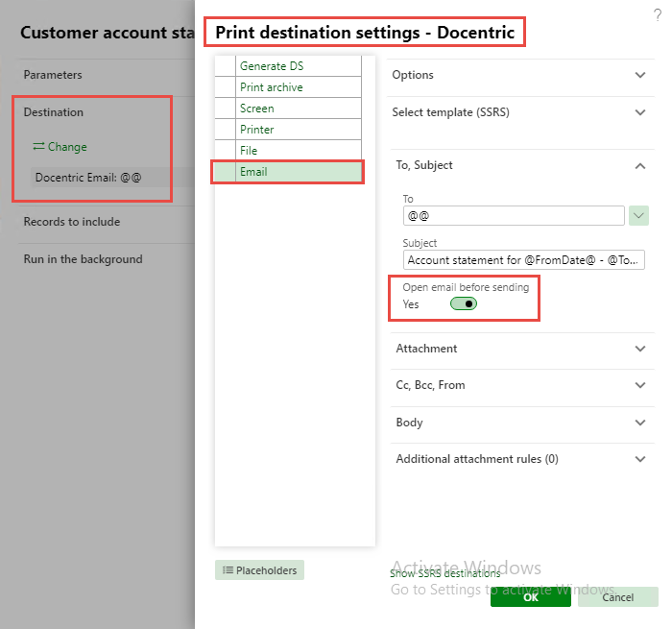Expand the Cc, Bcc, From section
The width and height of the screenshot is (672, 629).
tap(640, 385)
